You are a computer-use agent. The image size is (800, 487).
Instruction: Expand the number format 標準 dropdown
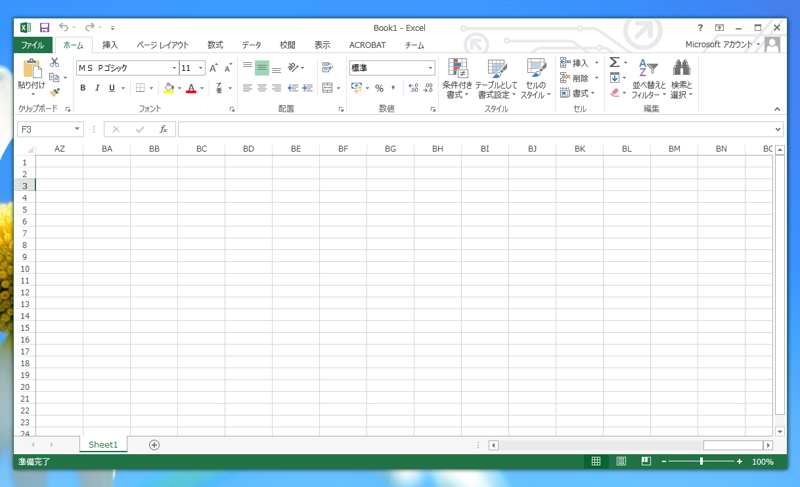point(430,68)
